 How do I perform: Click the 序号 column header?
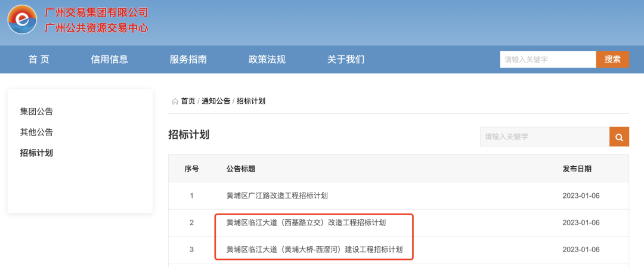[191, 169]
